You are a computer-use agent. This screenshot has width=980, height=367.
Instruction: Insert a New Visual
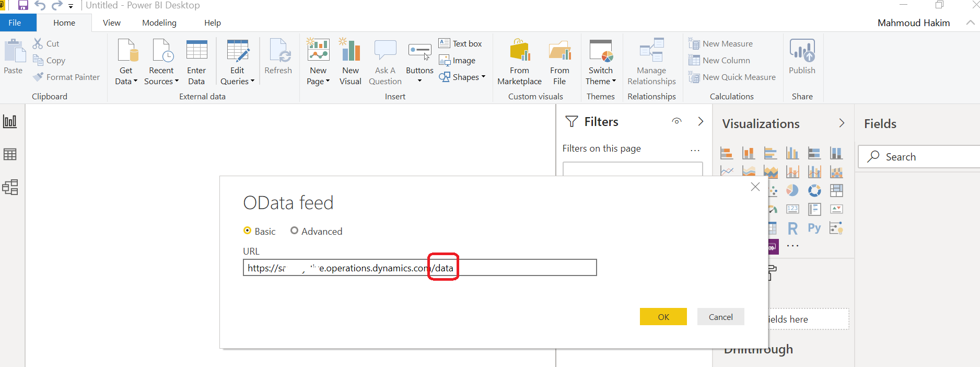351,62
